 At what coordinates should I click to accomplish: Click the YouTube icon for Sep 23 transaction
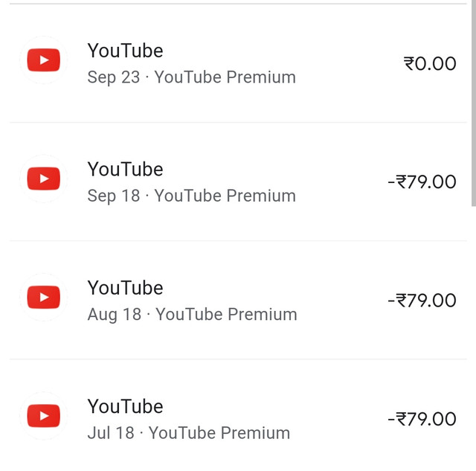coord(43,61)
